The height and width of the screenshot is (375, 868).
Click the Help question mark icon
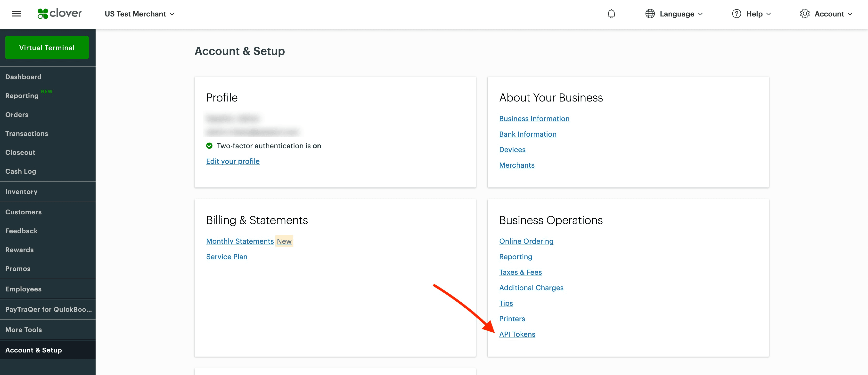(x=736, y=14)
